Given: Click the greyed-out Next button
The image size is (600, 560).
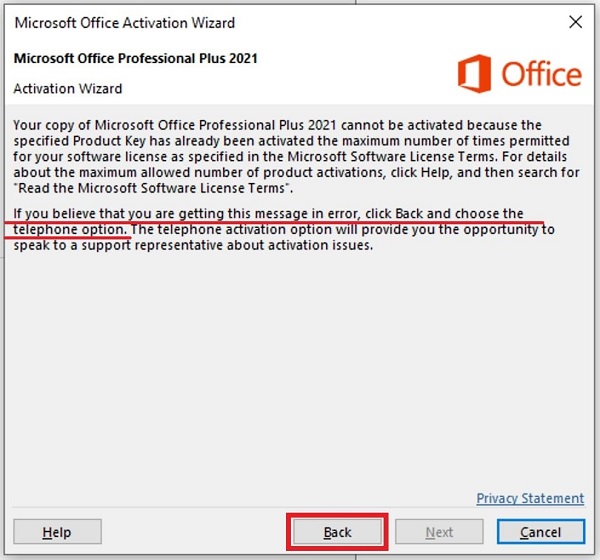Looking at the screenshot, I should [x=439, y=532].
